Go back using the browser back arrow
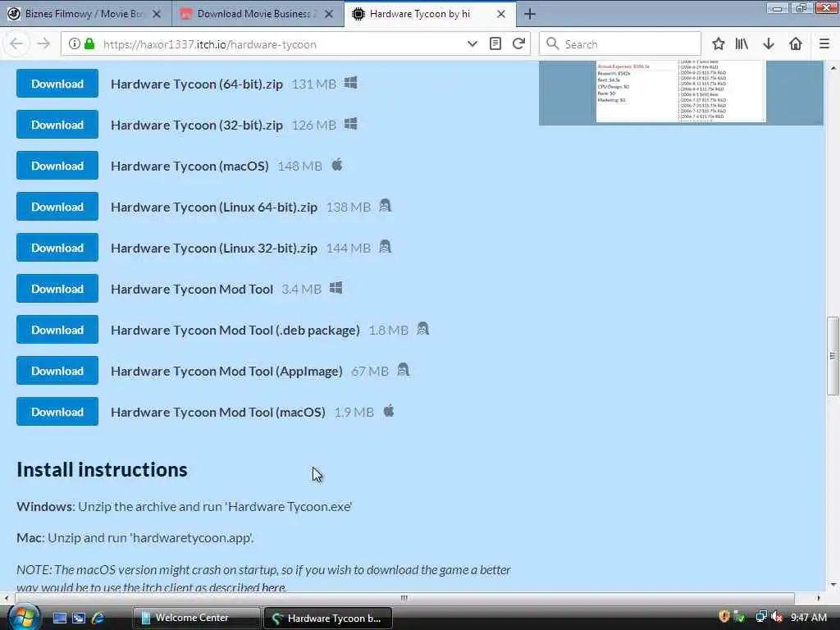 pos(16,44)
